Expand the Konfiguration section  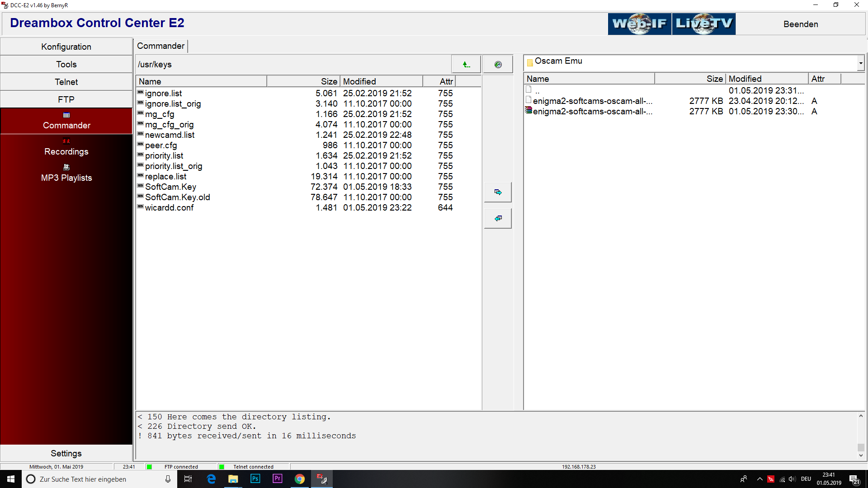(66, 47)
